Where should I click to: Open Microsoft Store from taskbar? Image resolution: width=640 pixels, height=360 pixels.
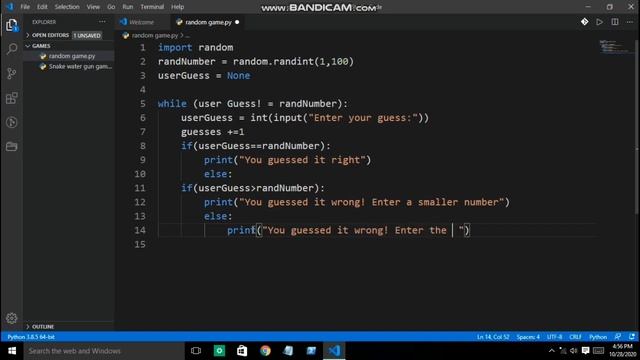[x=242, y=351]
